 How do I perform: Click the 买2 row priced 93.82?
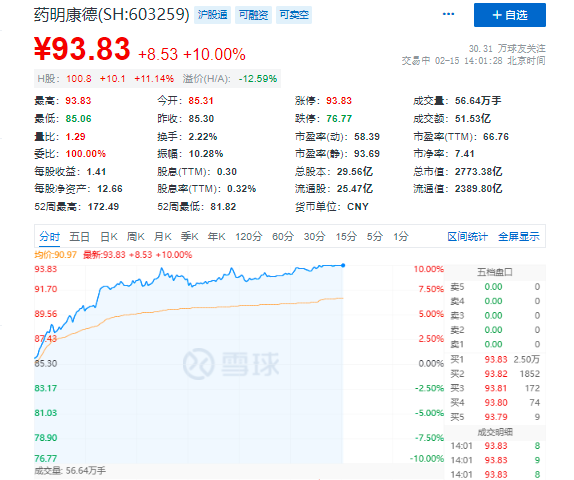(495, 374)
